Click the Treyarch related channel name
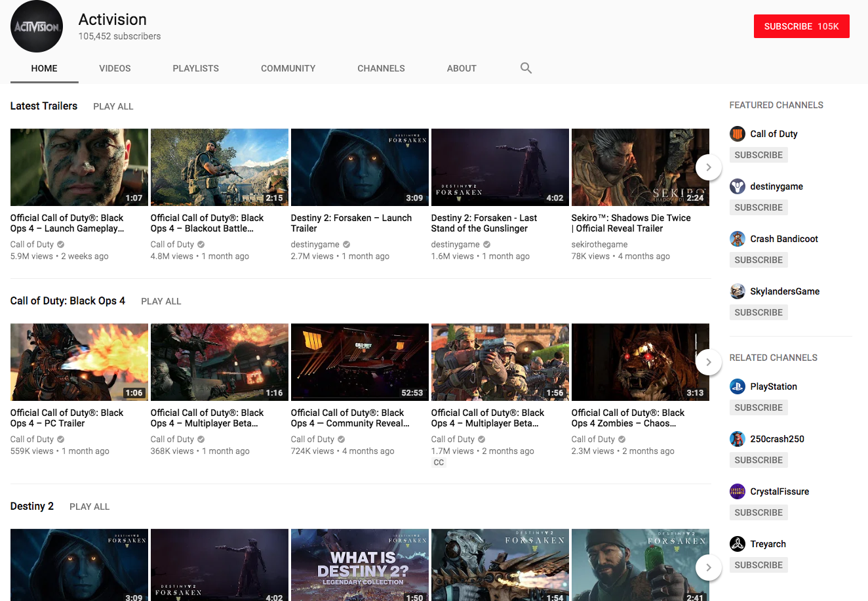Viewport: 868px width, 601px height. (x=768, y=544)
